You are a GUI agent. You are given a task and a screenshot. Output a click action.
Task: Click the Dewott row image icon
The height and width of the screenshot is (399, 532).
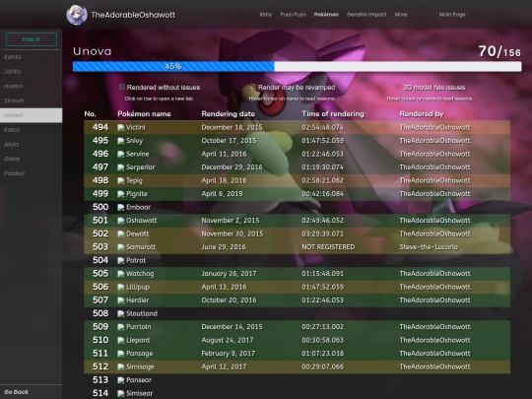tap(121, 233)
